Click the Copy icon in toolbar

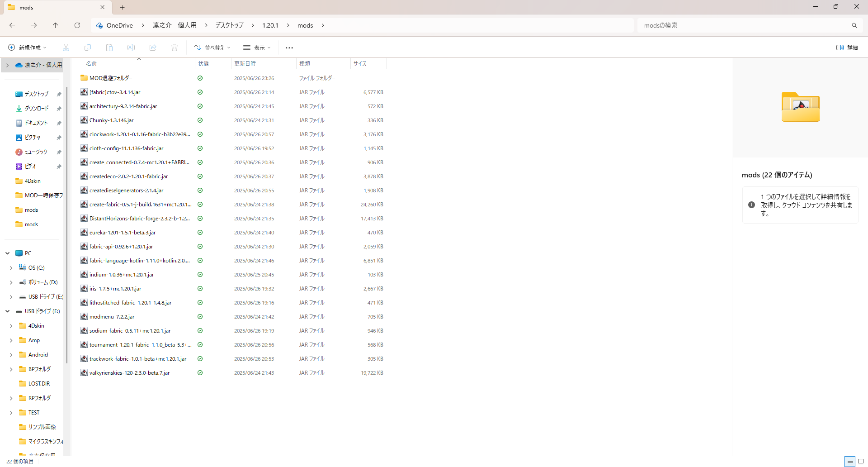[88, 48]
